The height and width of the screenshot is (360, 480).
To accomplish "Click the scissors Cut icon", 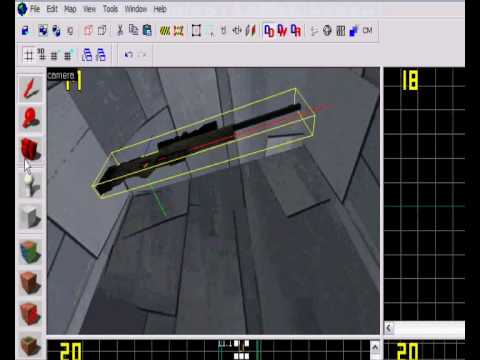I will [120, 31].
